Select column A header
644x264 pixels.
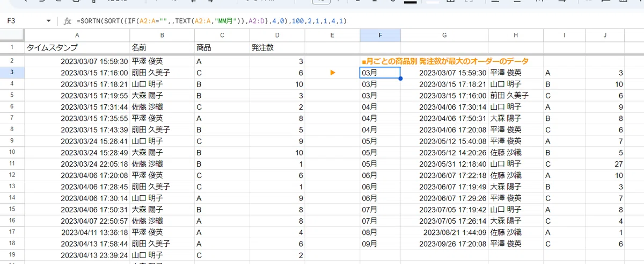point(77,35)
